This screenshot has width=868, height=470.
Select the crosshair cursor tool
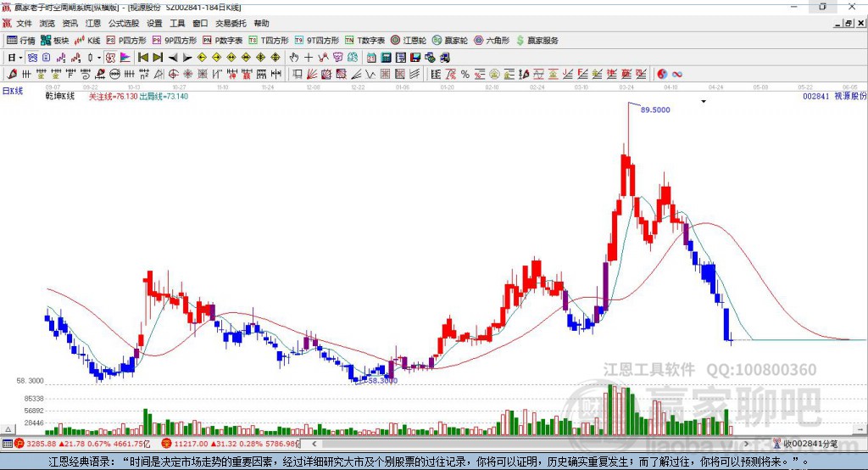coord(309,58)
